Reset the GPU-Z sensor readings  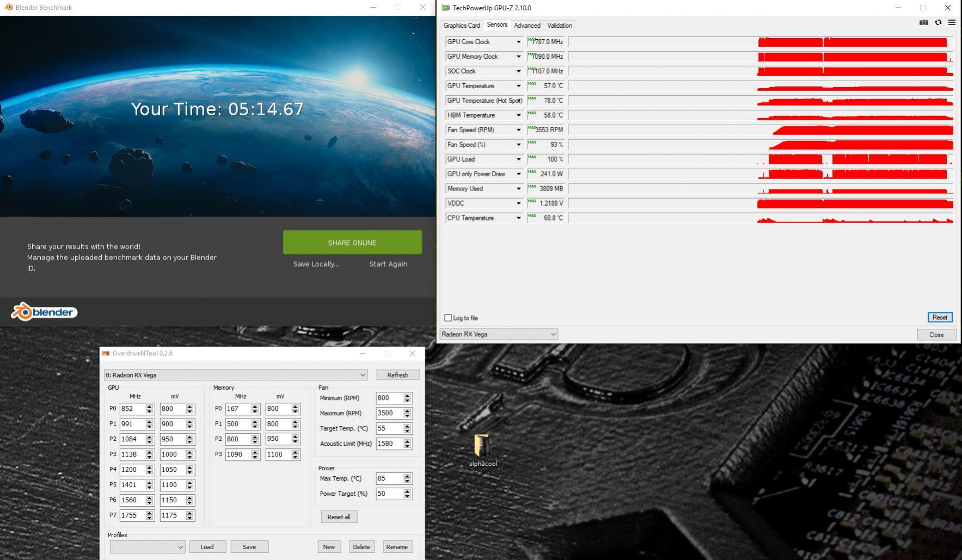(940, 317)
